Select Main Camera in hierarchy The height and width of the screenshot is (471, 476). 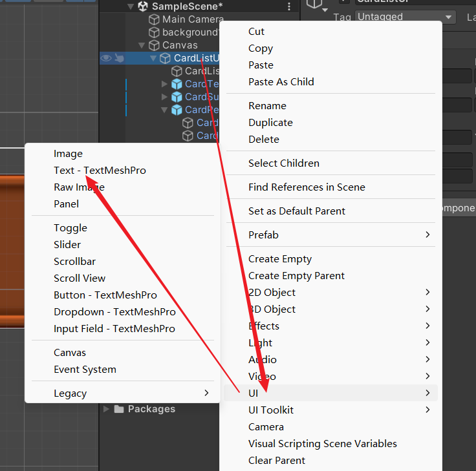pyautogui.click(x=193, y=19)
